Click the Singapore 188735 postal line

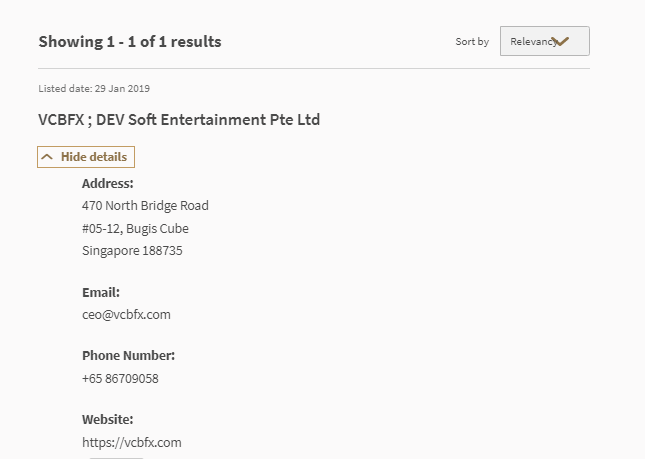tap(132, 251)
